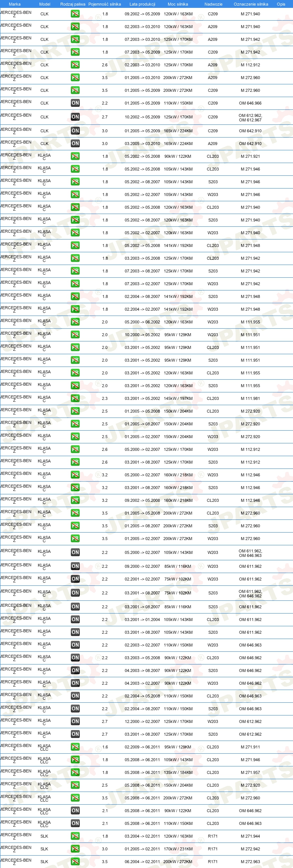Click the Pojemność silnika column header
The image size is (293, 868).
(x=105, y=4)
